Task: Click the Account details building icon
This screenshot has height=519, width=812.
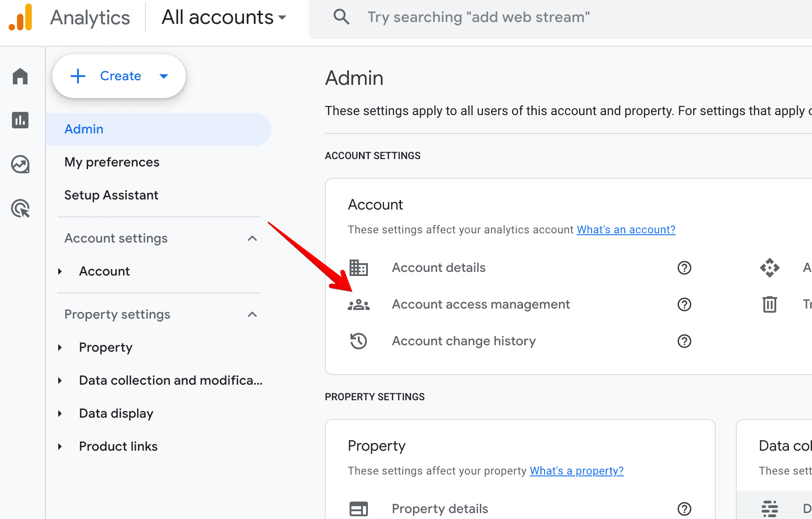Action: click(x=359, y=268)
